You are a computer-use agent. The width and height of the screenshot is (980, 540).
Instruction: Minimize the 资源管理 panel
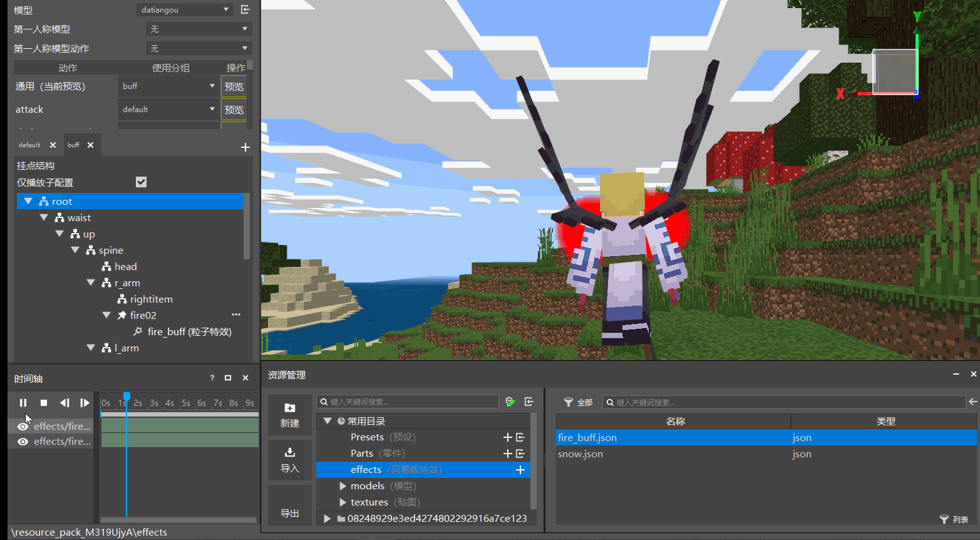click(x=956, y=374)
